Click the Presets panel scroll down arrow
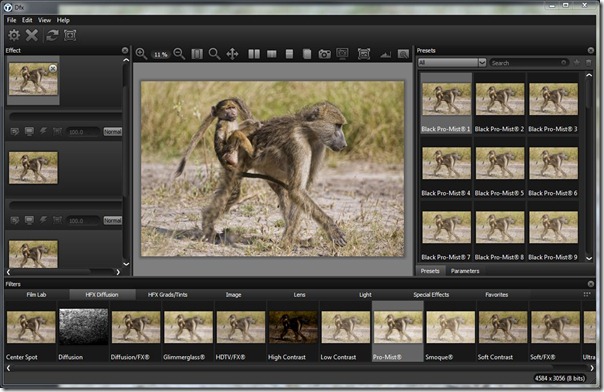 589,259
